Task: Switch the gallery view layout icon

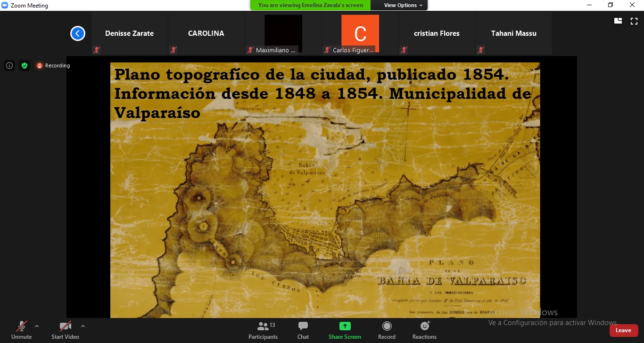Action: (618, 21)
